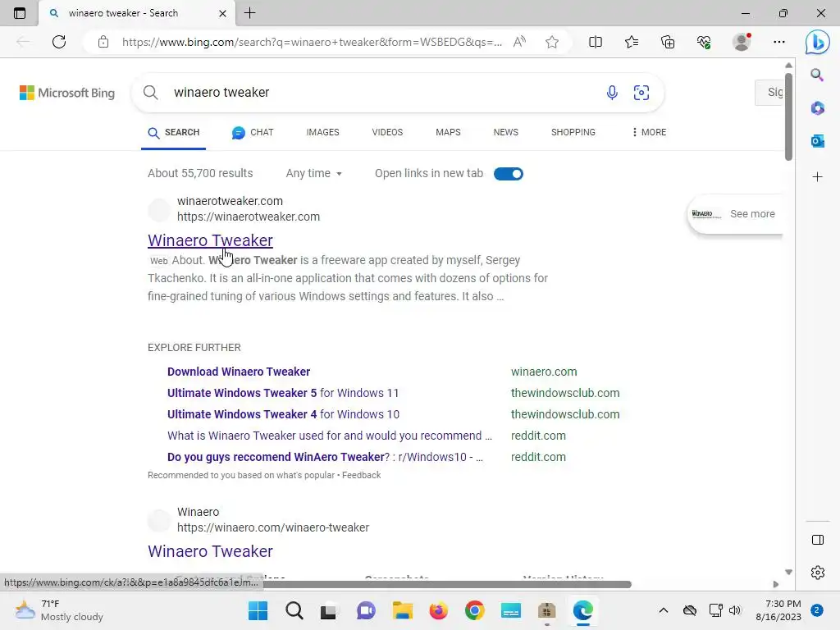The height and width of the screenshot is (630, 840).
Task: Open Favorites list icon
Action: point(632,42)
